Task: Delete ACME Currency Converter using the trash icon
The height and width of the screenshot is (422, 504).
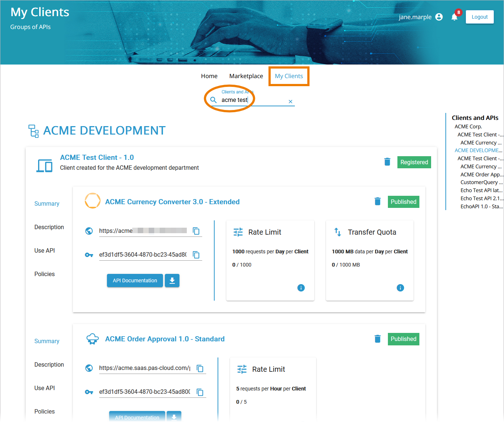Action: coord(377,201)
